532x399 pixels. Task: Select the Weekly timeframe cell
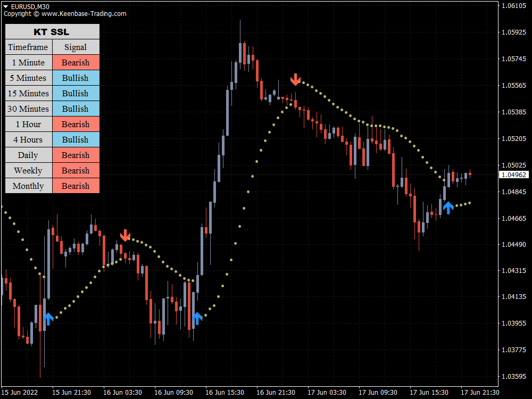click(x=29, y=170)
